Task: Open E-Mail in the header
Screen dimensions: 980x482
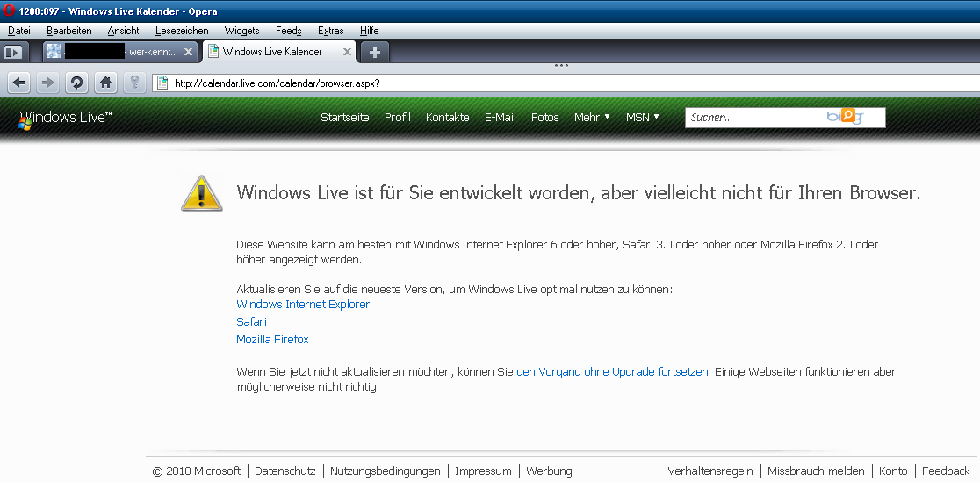Action: [x=501, y=118]
